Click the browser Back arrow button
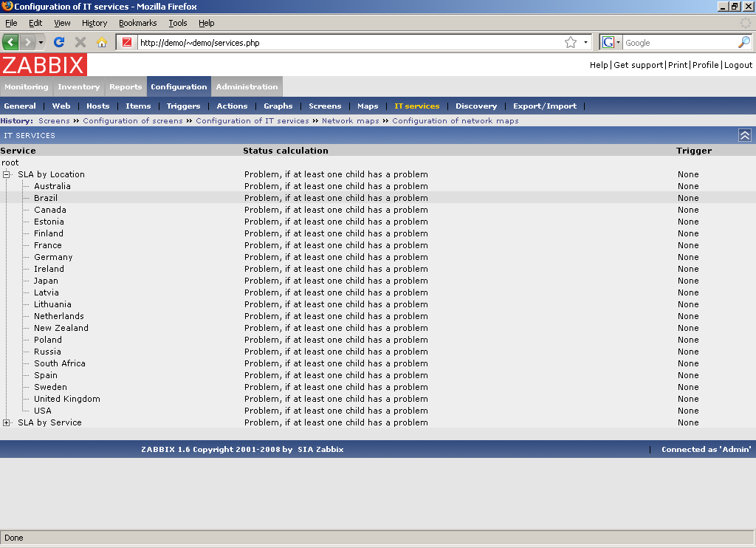 coord(10,42)
